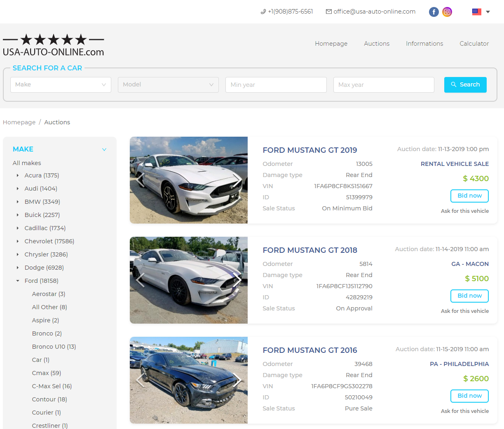The image size is (504, 429).
Task: Expand the Chevrolet make entry
Action: 17,241
